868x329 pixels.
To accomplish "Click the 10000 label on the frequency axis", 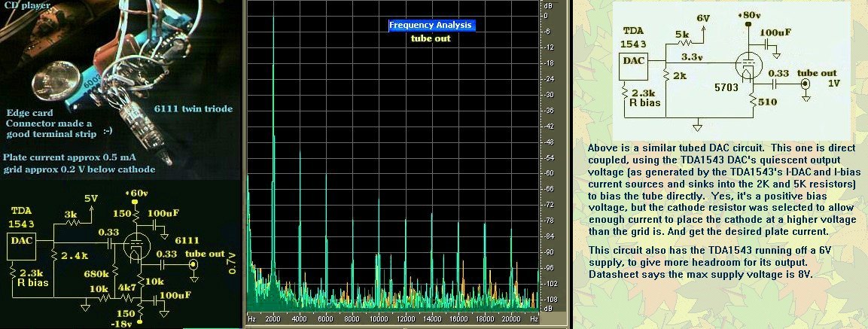I will pos(379,319).
